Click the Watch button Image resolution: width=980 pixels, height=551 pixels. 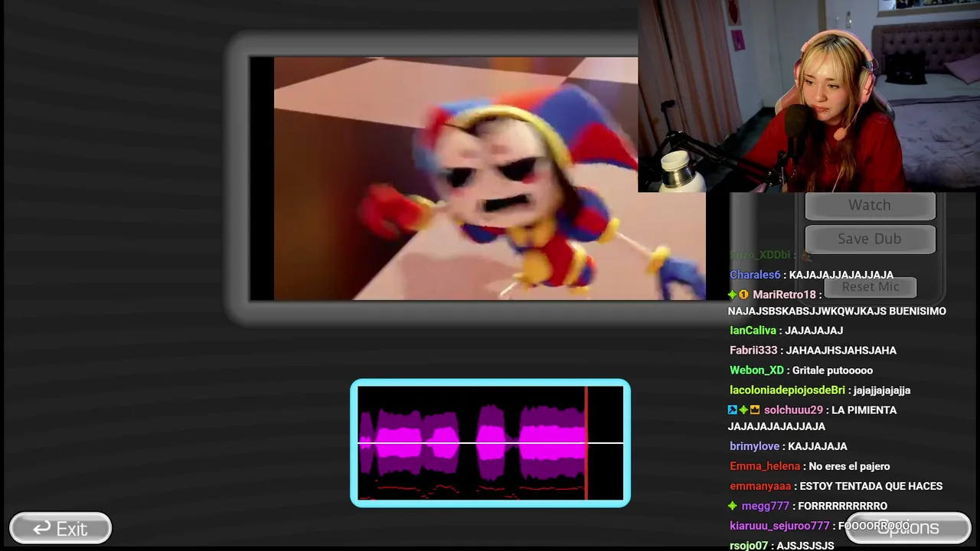point(870,205)
